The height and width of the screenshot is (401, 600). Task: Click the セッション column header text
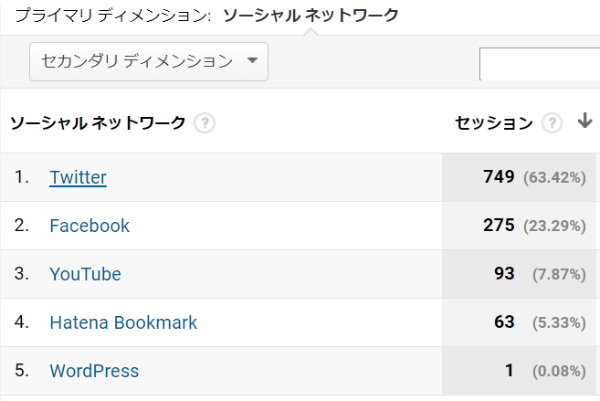tap(494, 123)
